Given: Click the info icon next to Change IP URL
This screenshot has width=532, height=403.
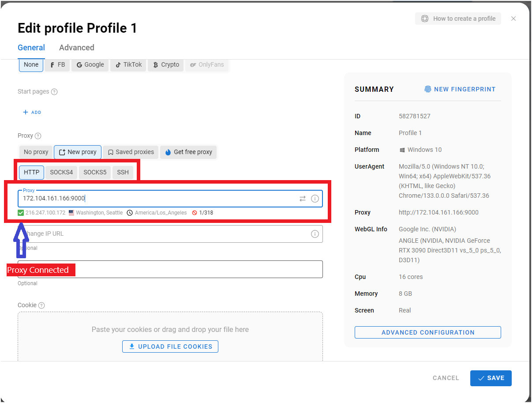Looking at the screenshot, I should (315, 234).
